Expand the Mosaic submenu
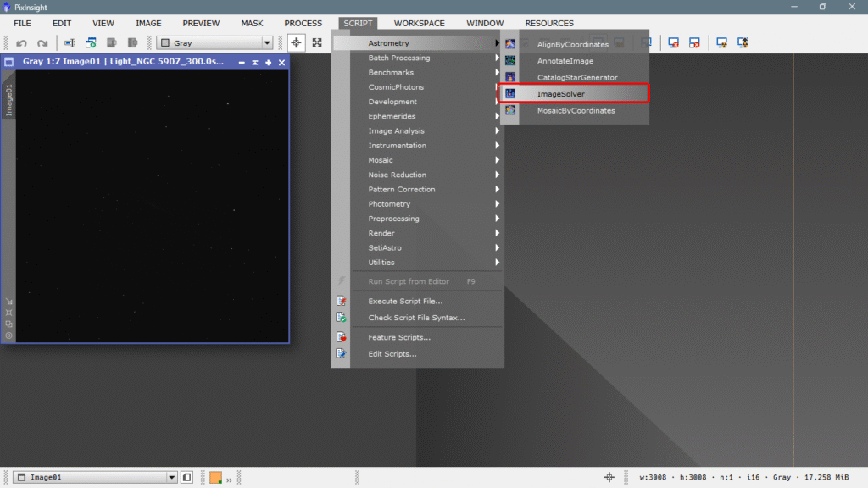The width and height of the screenshot is (868, 488). click(417, 160)
